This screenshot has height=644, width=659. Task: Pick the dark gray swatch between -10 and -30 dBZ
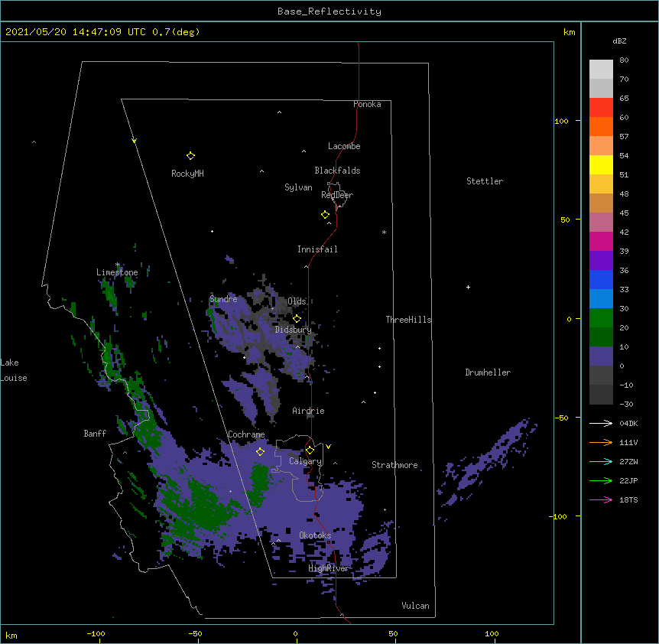pyautogui.click(x=601, y=395)
